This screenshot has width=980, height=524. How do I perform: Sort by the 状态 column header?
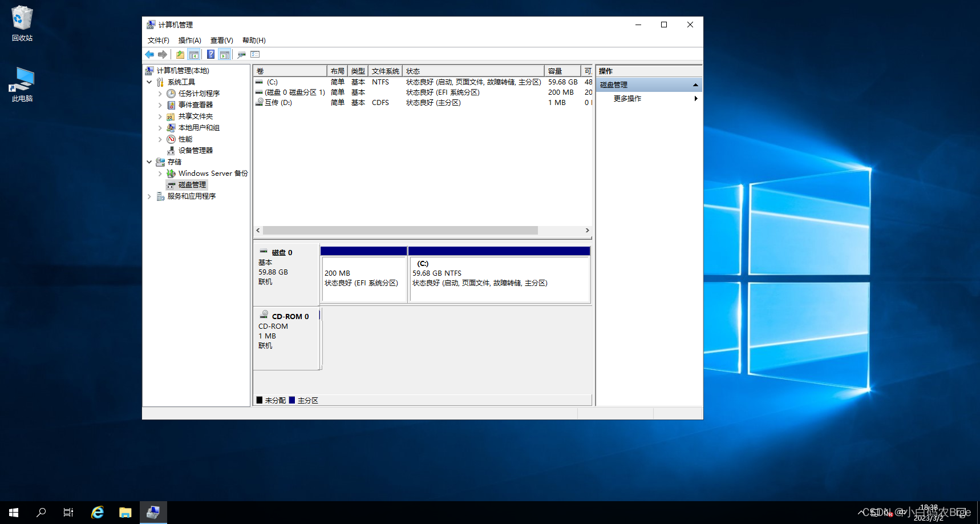coord(473,71)
